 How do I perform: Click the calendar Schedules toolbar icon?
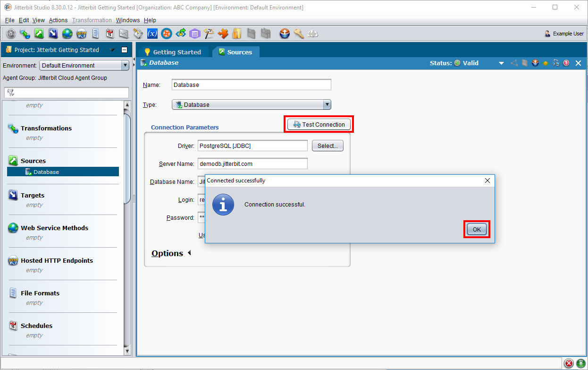pos(109,34)
